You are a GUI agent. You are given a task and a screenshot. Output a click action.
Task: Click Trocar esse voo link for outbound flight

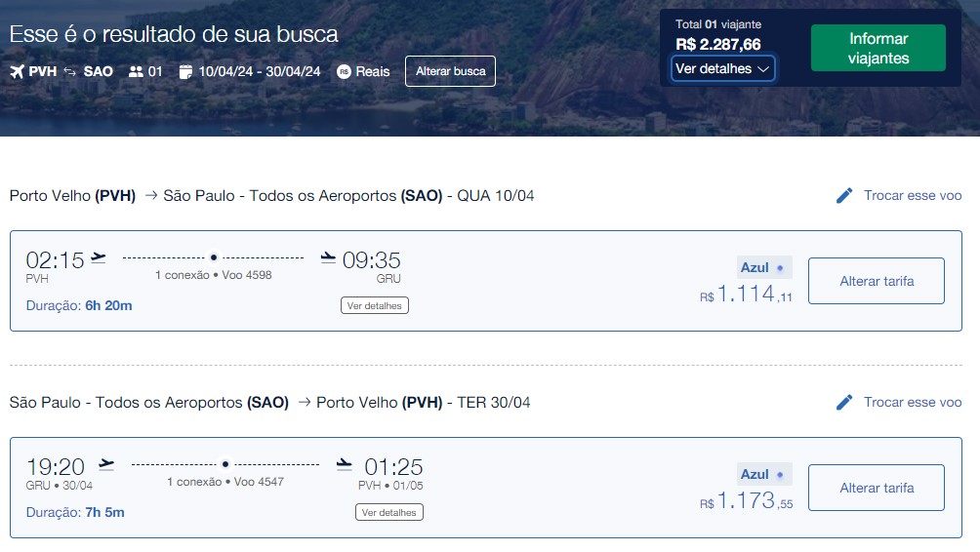913,195
